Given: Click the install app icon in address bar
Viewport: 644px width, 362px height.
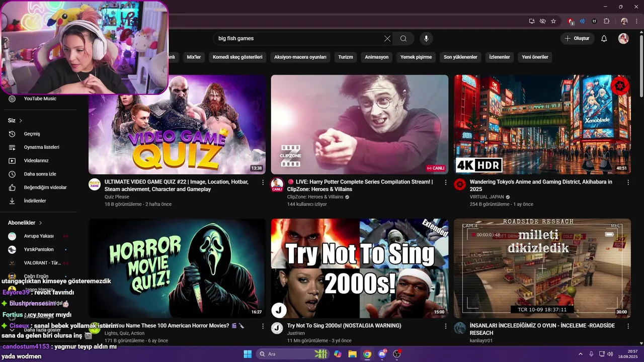Looking at the screenshot, I should pos(532,21).
